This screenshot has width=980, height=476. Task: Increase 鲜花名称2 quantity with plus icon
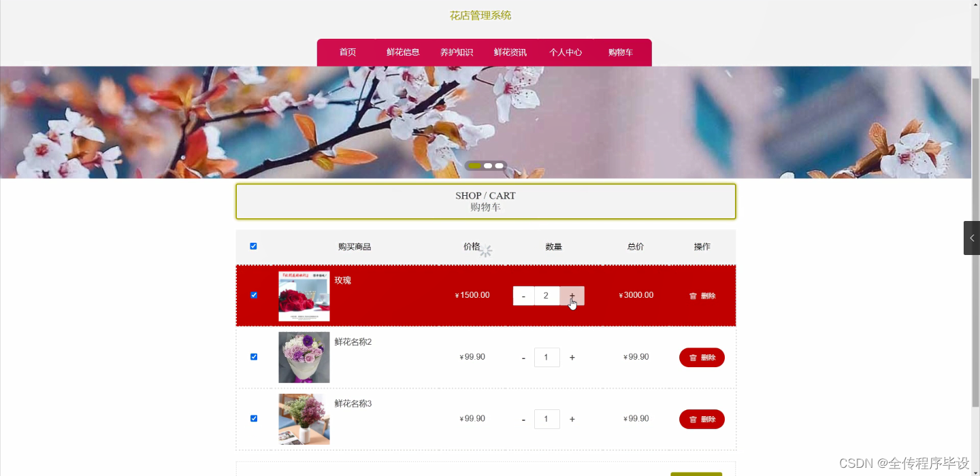coord(572,357)
